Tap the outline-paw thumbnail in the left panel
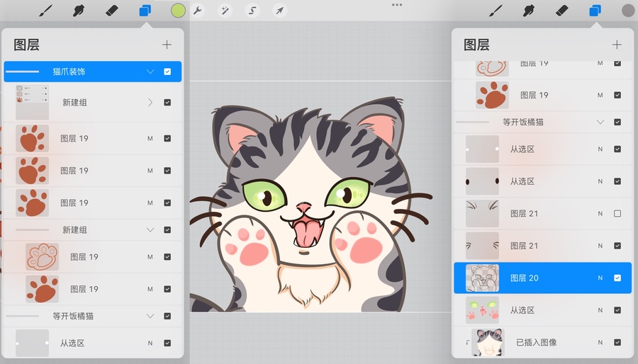This screenshot has width=638, height=364. point(43,257)
